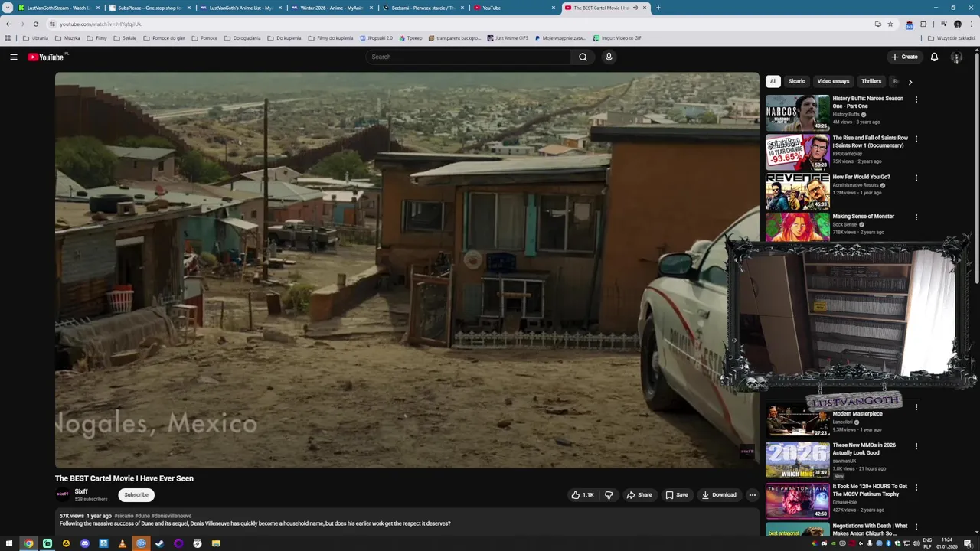Open the YouTube notifications bell
The height and width of the screenshot is (551, 980).
tap(934, 57)
